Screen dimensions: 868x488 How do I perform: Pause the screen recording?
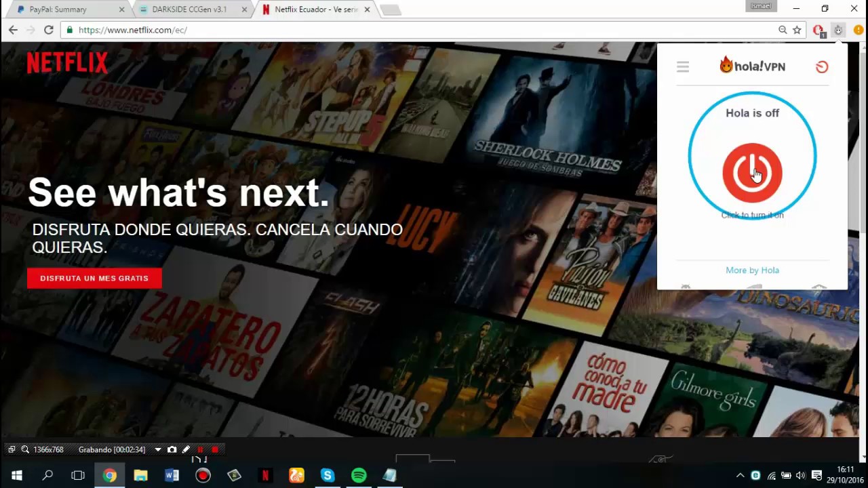pos(200,449)
